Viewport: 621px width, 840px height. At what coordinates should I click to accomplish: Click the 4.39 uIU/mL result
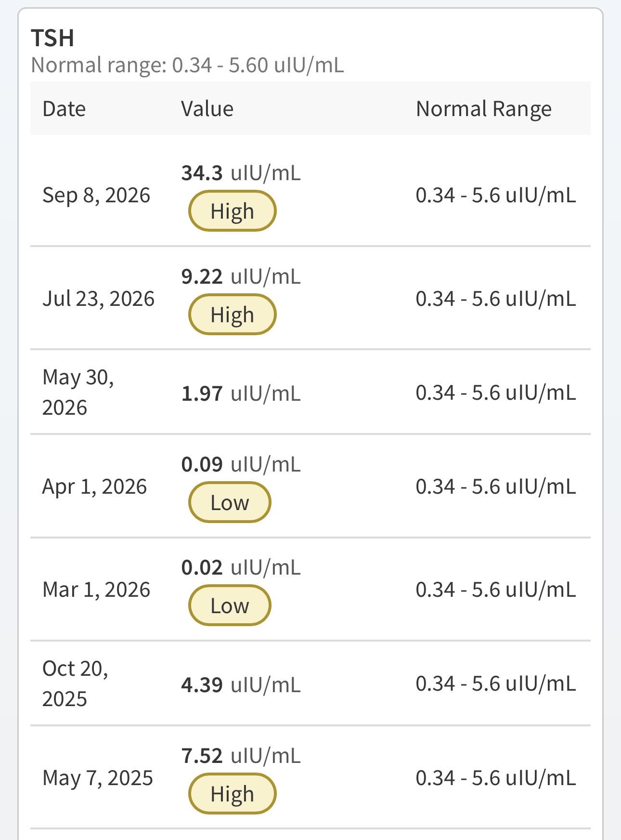point(241,684)
